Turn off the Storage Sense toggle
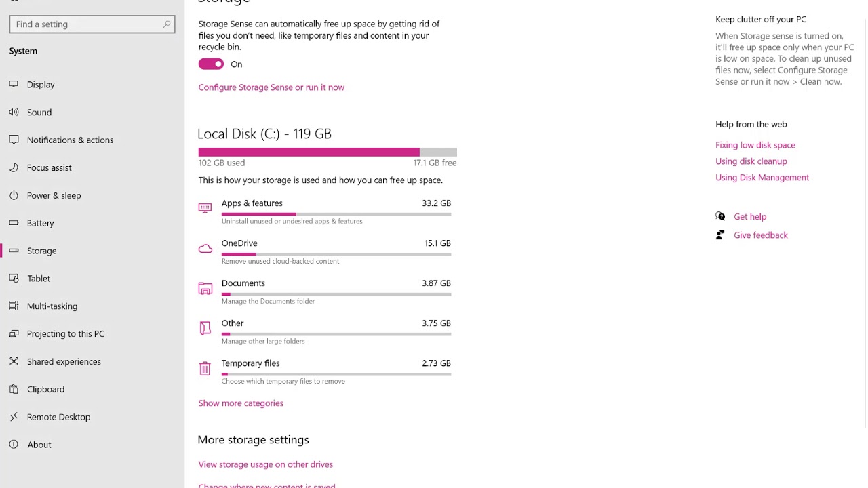The height and width of the screenshot is (488, 868). pos(211,64)
